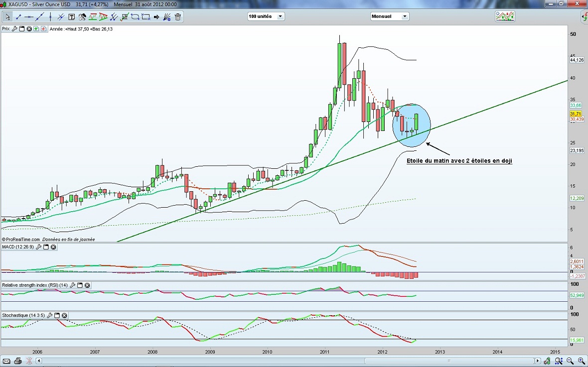Screen dimensions: 588x367
Task: Close the RSI indicator panel
Action: [x=87, y=285]
